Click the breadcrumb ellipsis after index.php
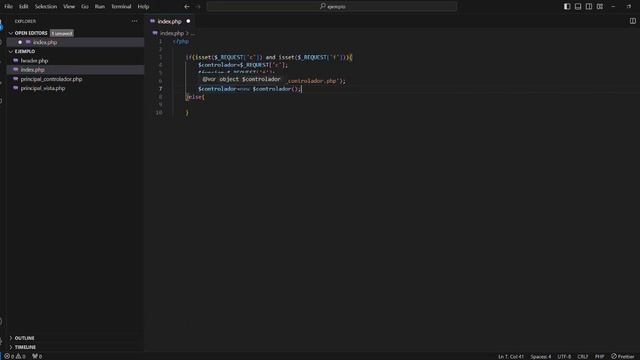The image size is (640, 360). pos(193,33)
